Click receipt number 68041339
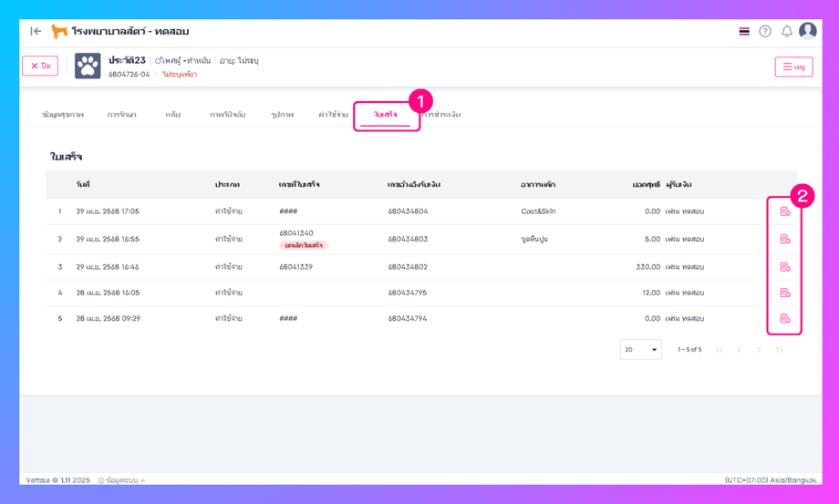Screen dimensions: 839x504 pos(295,267)
